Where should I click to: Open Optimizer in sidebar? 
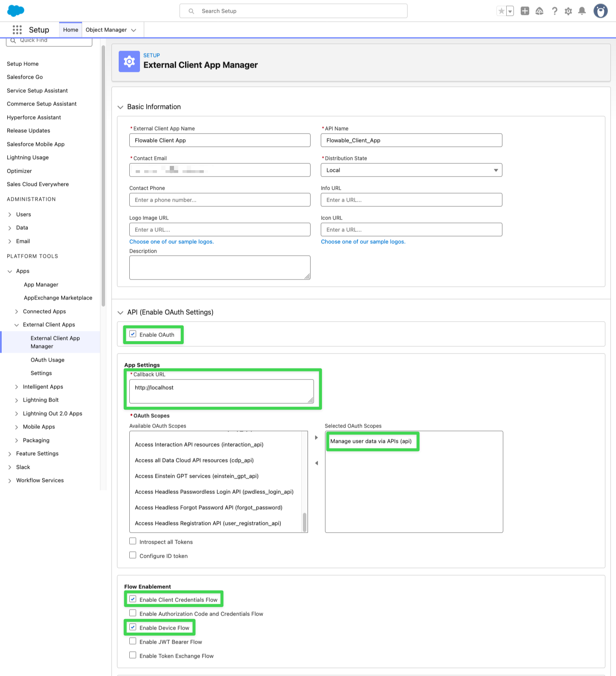point(19,171)
